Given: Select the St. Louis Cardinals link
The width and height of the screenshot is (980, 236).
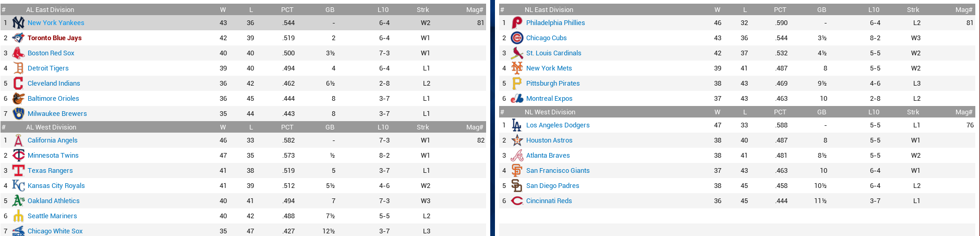Looking at the screenshot, I should click(x=553, y=53).
